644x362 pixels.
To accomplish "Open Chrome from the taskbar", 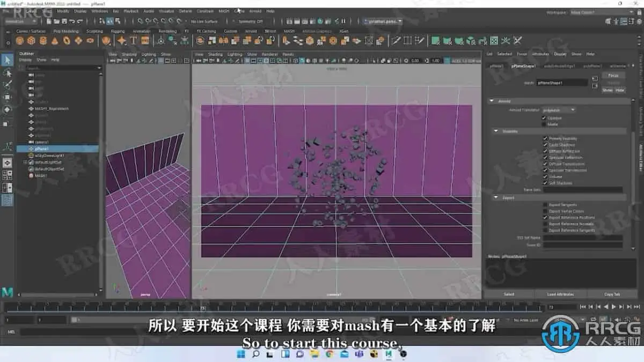I will point(329,354).
